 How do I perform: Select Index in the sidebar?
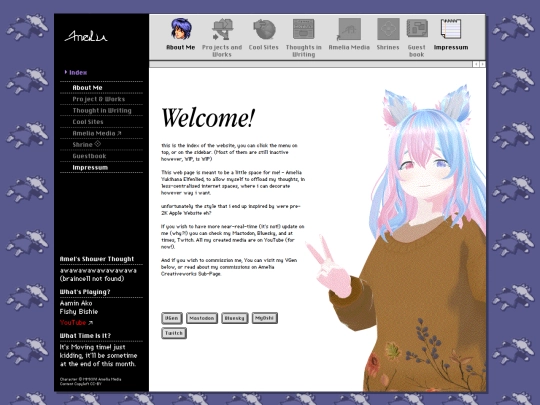tap(78, 72)
